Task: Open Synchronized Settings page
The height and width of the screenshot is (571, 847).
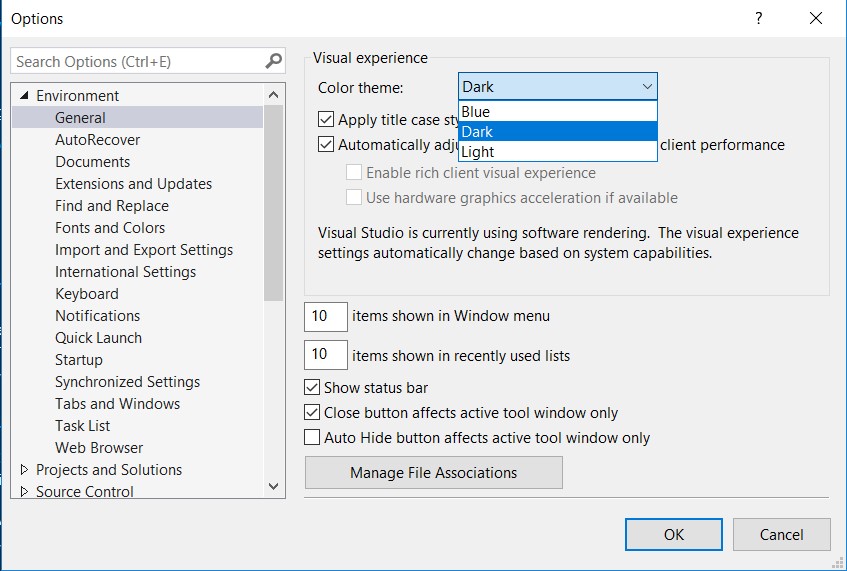Action: (127, 381)
